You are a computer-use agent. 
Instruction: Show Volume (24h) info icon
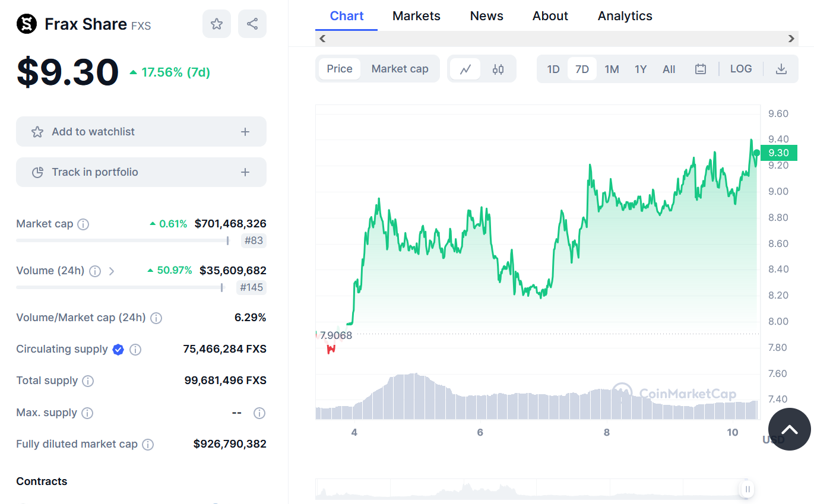(95, 271)
